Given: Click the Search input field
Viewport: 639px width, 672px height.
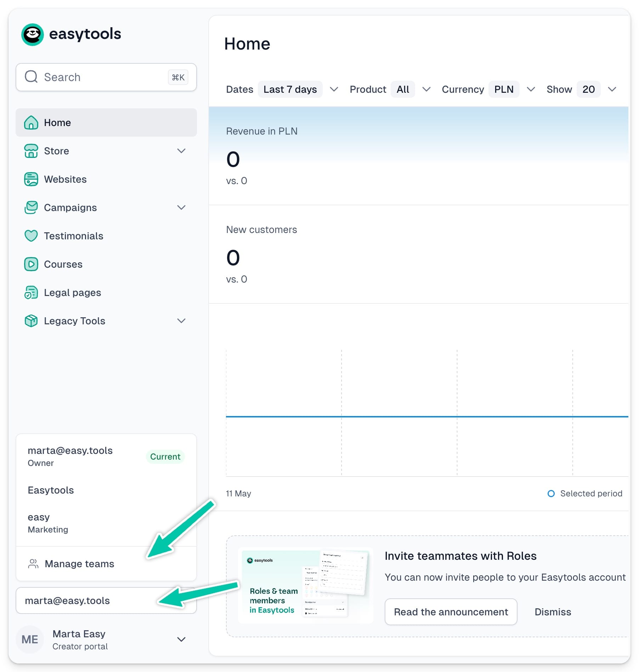Looking at the screenshot, I should pyautogui.click(x=106, y=77).
